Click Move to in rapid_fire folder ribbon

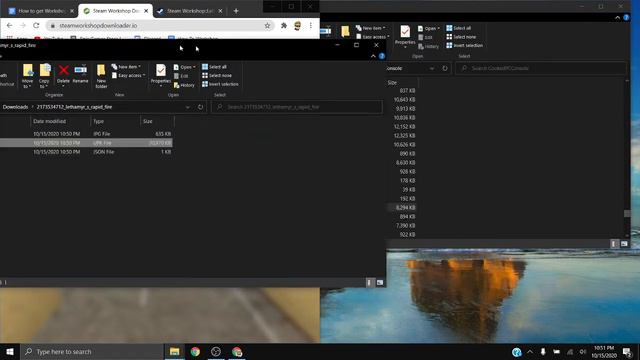coord(28,76)
